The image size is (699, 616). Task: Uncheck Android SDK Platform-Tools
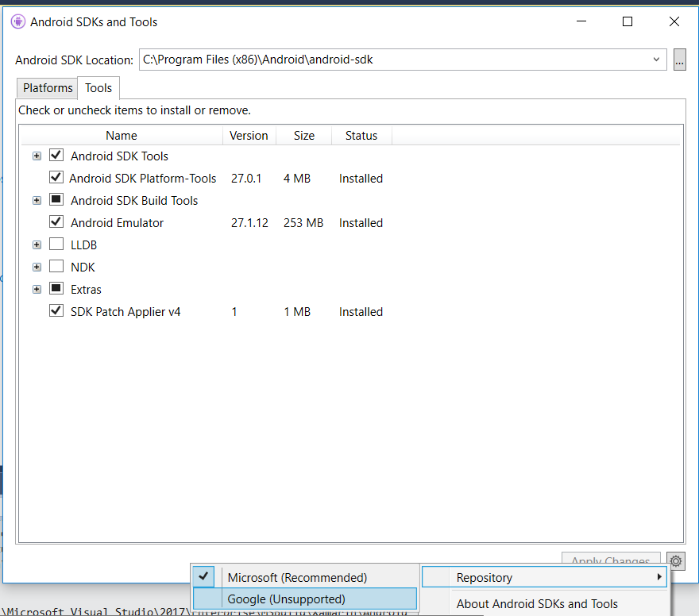click(56, 177)
